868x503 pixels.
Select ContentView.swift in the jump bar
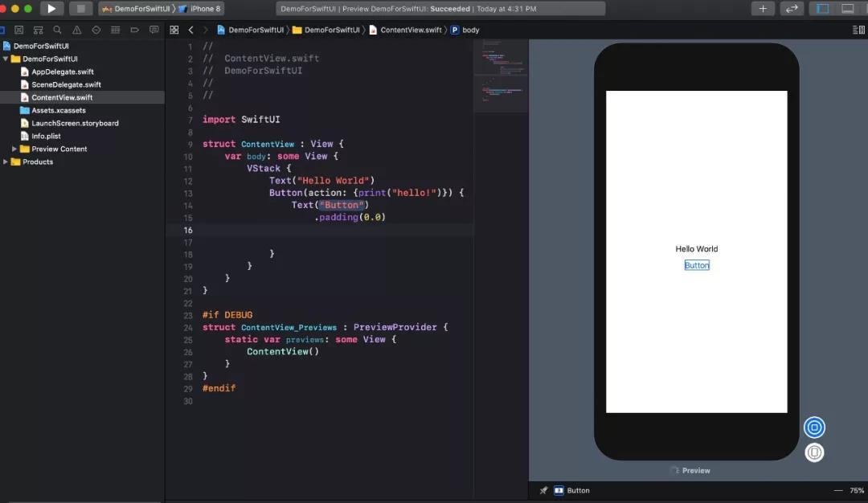[410, 30]
